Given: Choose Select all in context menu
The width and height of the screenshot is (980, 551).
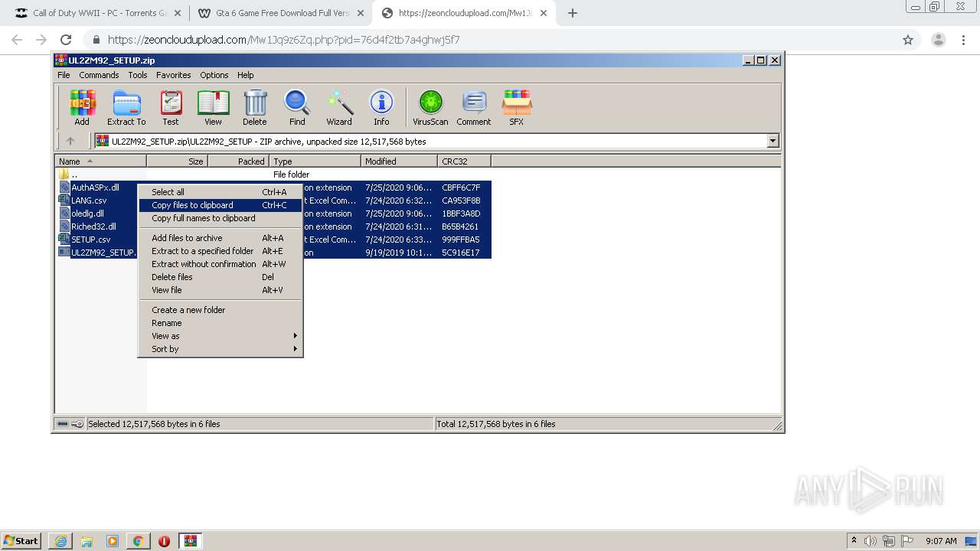Looking at the screenshot, I should tap(220, 192).
